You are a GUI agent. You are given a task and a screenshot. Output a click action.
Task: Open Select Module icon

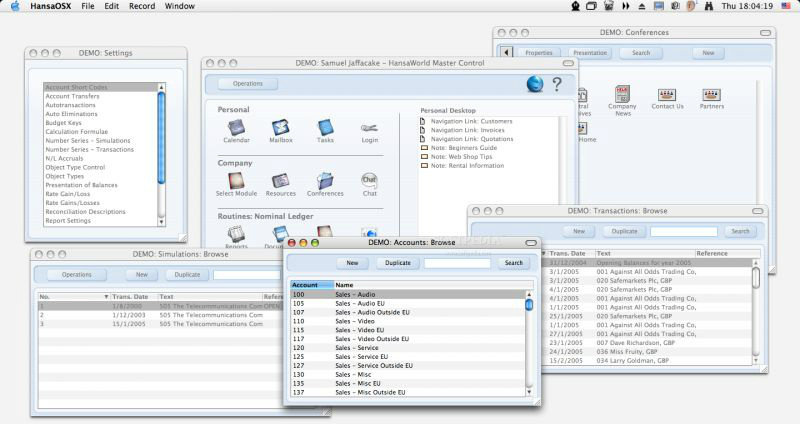click(236, 181)
